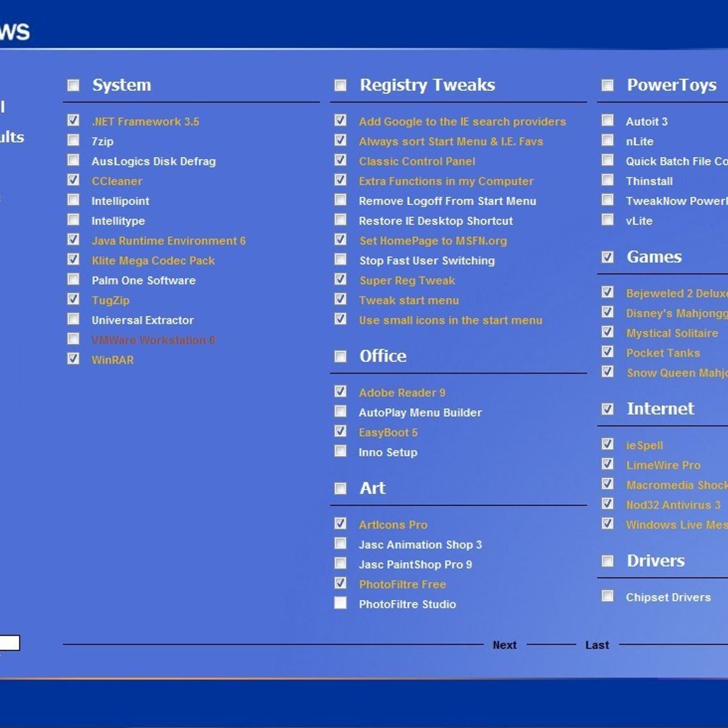Click the VMWare Workstation 6 label
Image resolution: width=728 pixels, height=728 pixels.
pos(153,340)
